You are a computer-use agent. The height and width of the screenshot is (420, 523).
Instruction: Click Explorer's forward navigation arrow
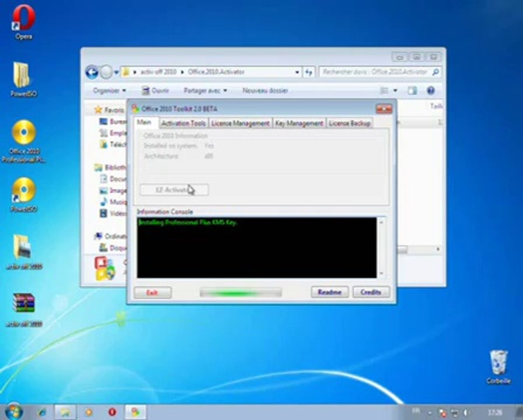(x=106, y=72)
